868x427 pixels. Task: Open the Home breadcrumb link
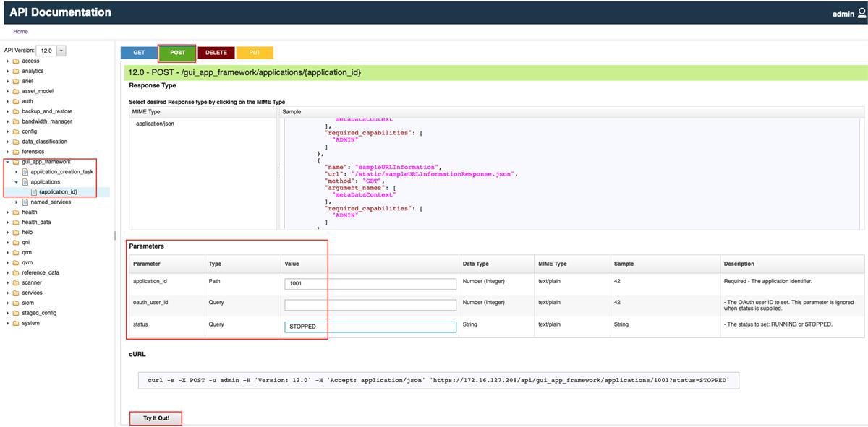click(x=20, y=31)
